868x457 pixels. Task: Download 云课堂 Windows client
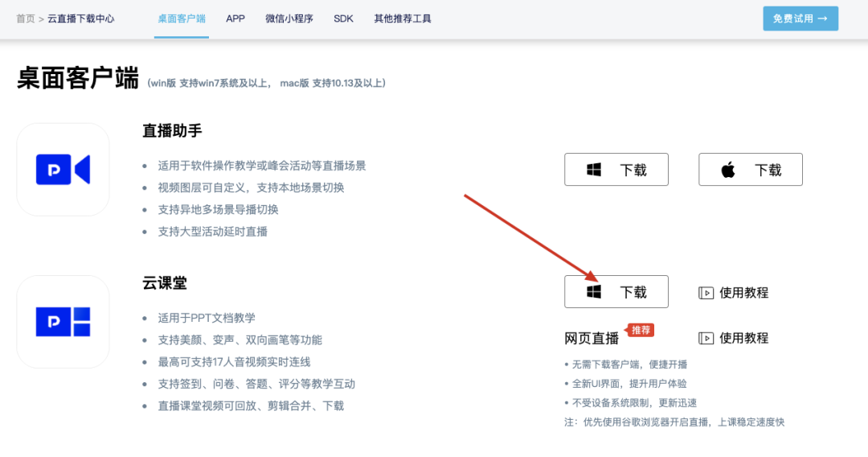click(x=616, y=292)
